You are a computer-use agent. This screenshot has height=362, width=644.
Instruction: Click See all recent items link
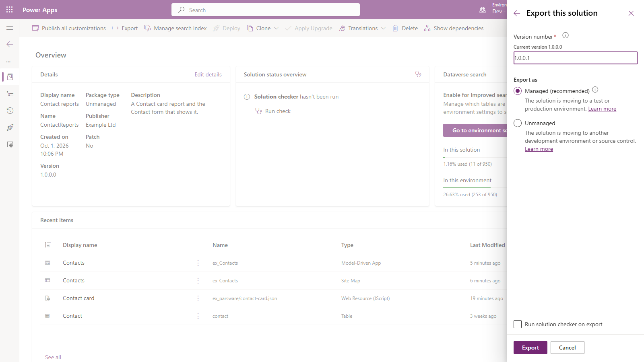53,357
